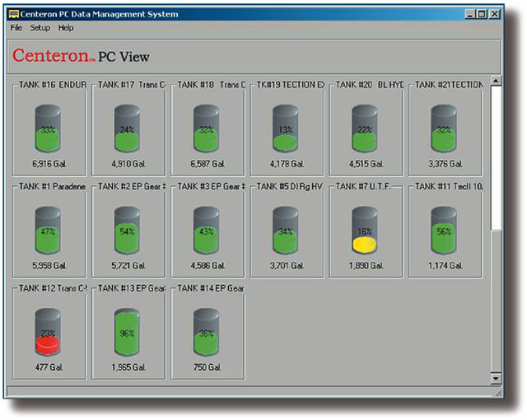527x420 pixels.
Task: Click the 4,178 Gal. reading
Action: (x=287, y=164)
